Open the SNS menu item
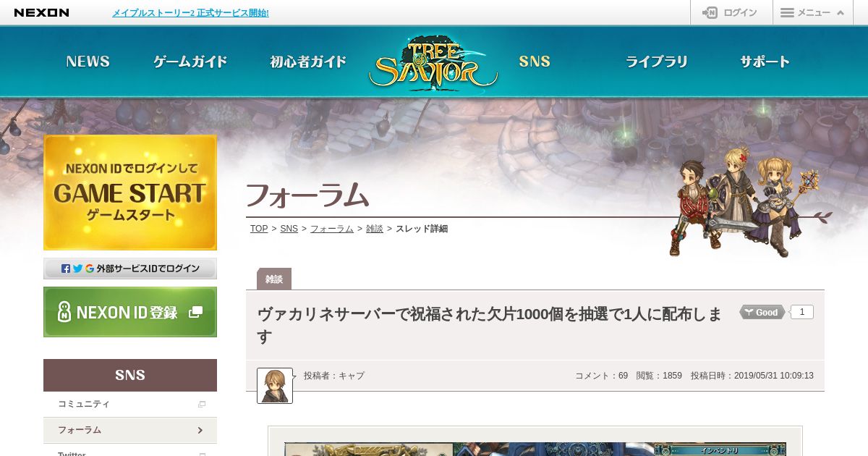Screen dimensions: 868x456 coord(535,62)
